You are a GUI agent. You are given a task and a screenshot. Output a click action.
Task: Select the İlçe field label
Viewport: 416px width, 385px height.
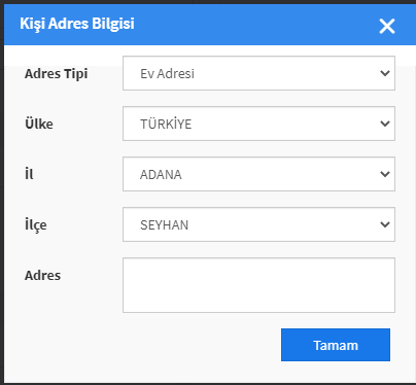tap(36, 225)
